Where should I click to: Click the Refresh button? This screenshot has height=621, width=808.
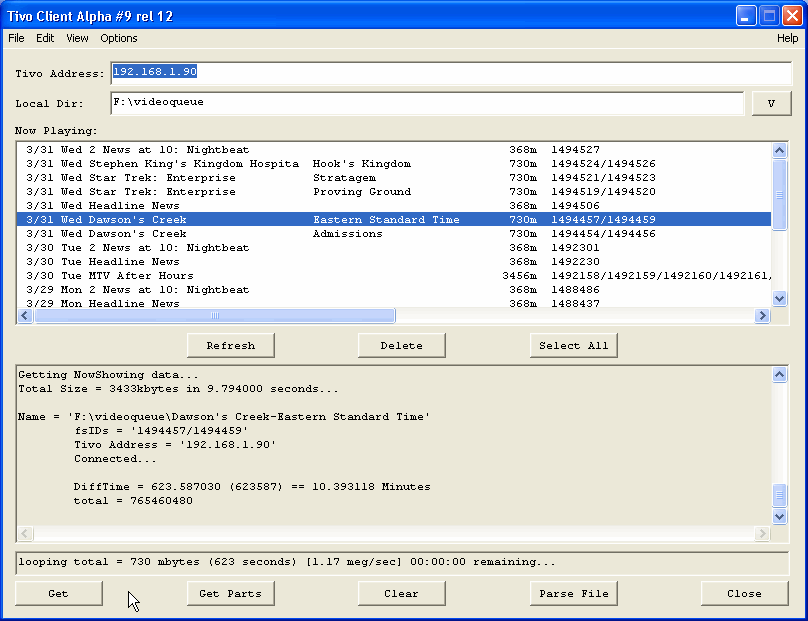click(x=231, y=345)
